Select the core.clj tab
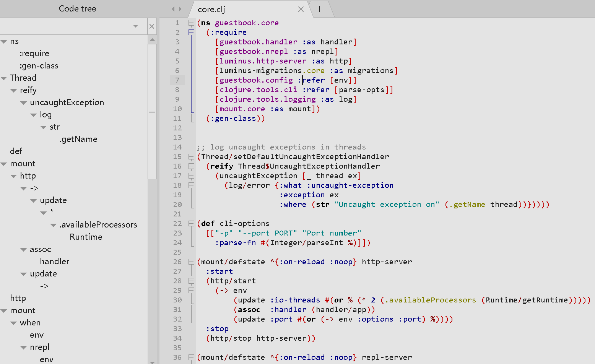Image resolution: width=595 pixels, height=364 pixels. (x=211, y=9)
